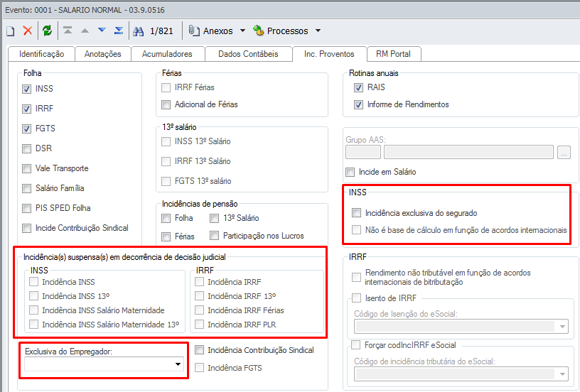Enable Incidência exclusiva do segurado
The width and height of the screenshot is (580, 392).
pyautogui.click(x=357, y=213)
